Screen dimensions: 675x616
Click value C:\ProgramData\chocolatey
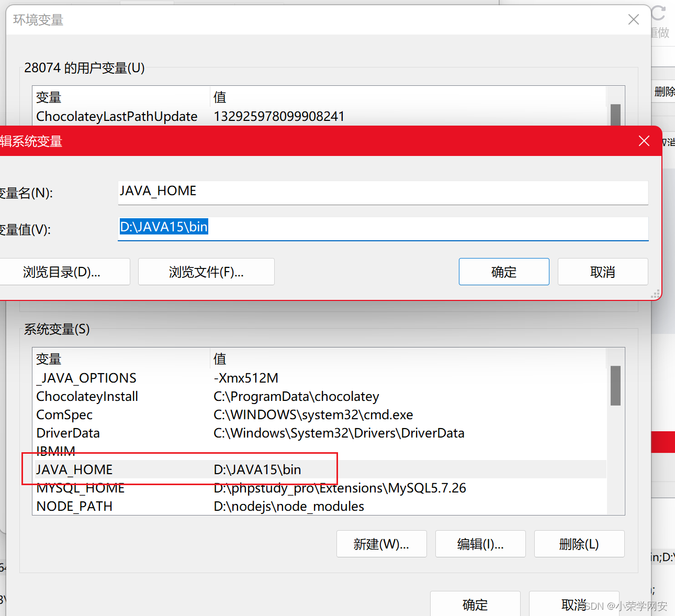point(296,396)
